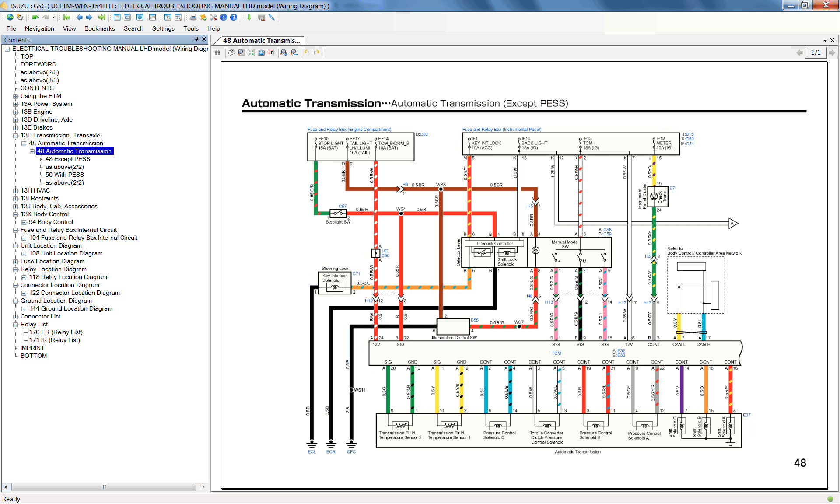Pin the Contents panel

[197, 39]
